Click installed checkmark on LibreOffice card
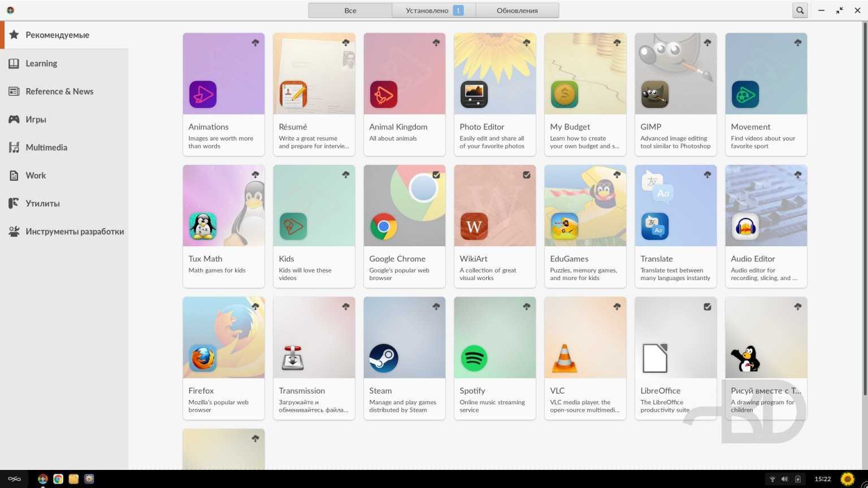The image size is (868, 488). 708,307
